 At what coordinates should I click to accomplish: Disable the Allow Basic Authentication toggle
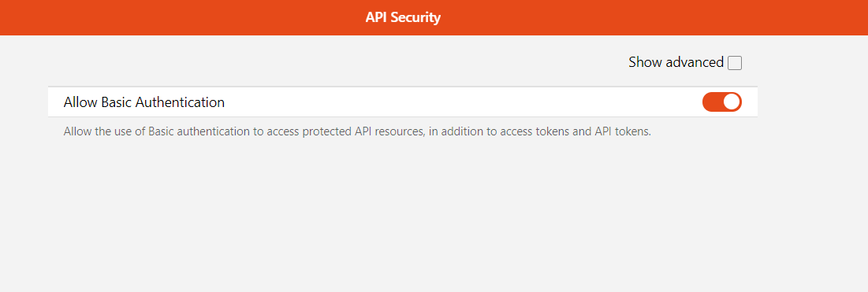(x=722, y=102)
